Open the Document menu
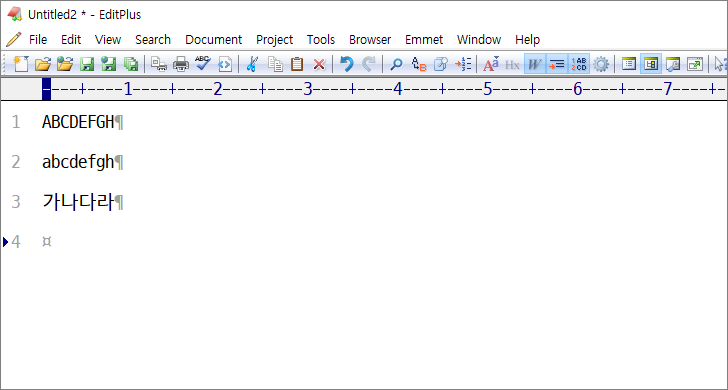 click(214, 40)
